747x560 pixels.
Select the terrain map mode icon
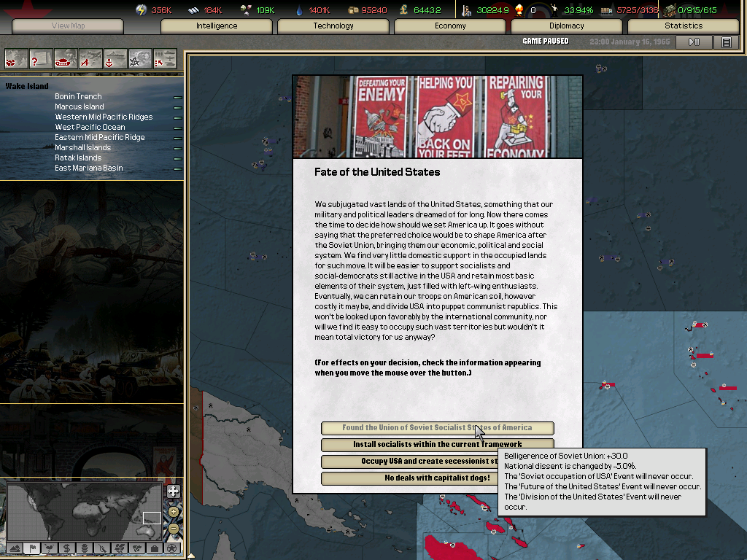(14, 548)
